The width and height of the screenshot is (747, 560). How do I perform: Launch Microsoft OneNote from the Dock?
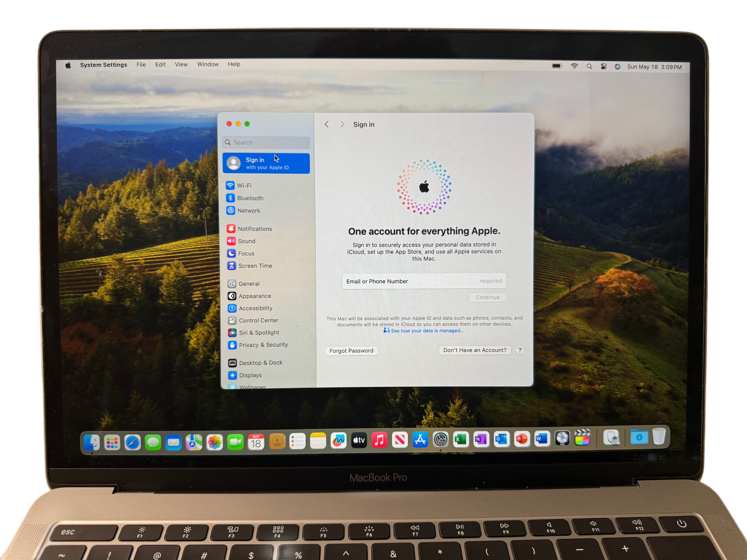click(x=481, y=439)
